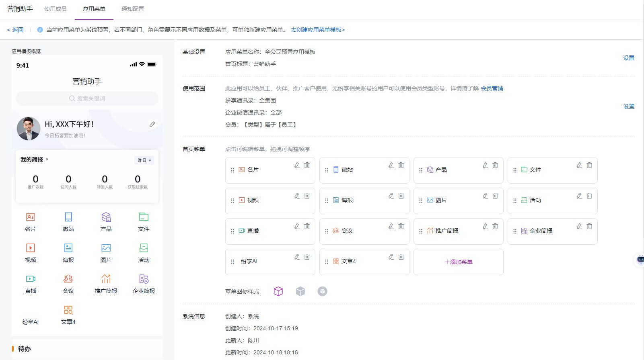
Task: Open the 昨日 date dropdown
Action: coord(144,160)
